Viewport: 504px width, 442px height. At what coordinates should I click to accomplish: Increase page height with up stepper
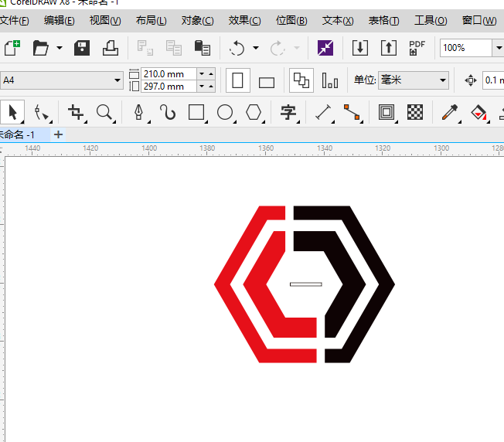point(211,87)
